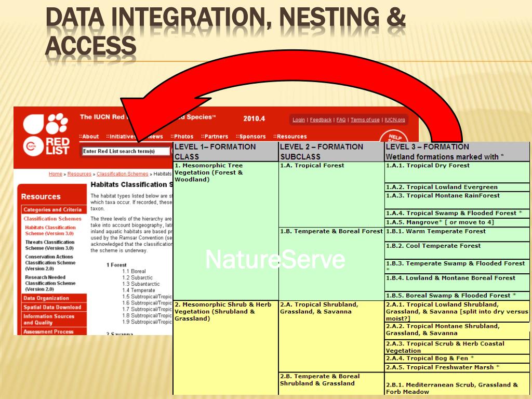Select 'LEVEL 3 – FORMATION' table header
532x399 pixels.
coord(457,152)
